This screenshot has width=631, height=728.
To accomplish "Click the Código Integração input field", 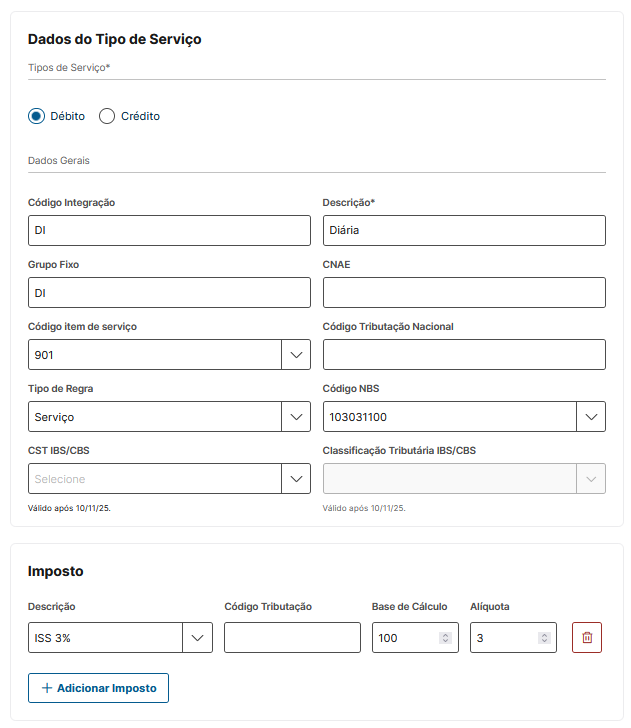I will (x=169, y=231).
